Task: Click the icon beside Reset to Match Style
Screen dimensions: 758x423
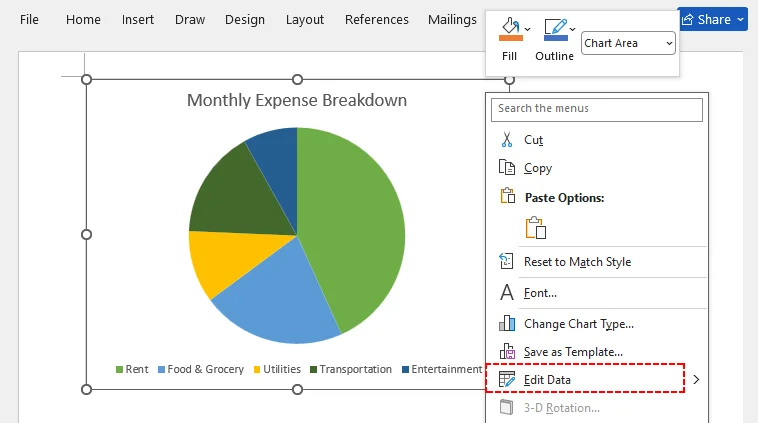Action: point(506,261)
